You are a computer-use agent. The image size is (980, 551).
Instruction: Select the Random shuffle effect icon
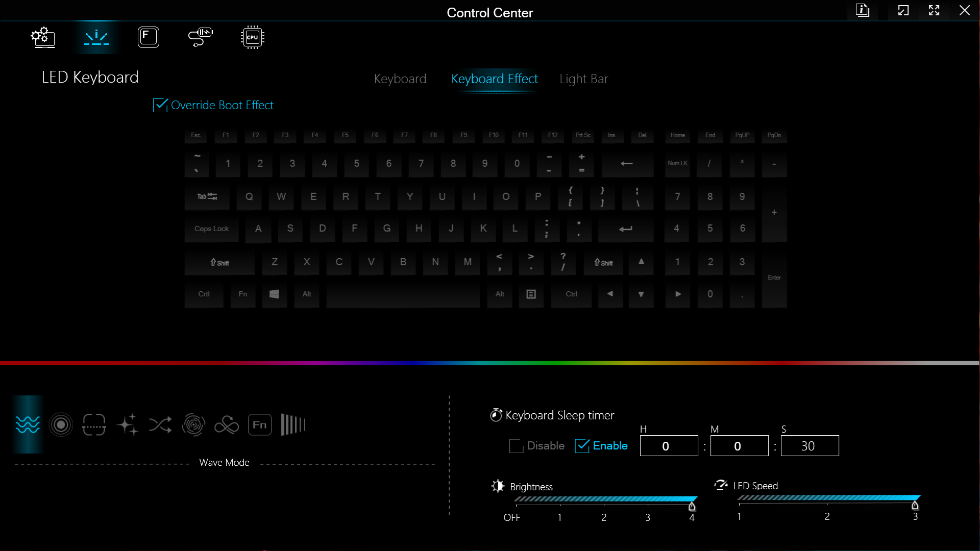coord(160,424)
